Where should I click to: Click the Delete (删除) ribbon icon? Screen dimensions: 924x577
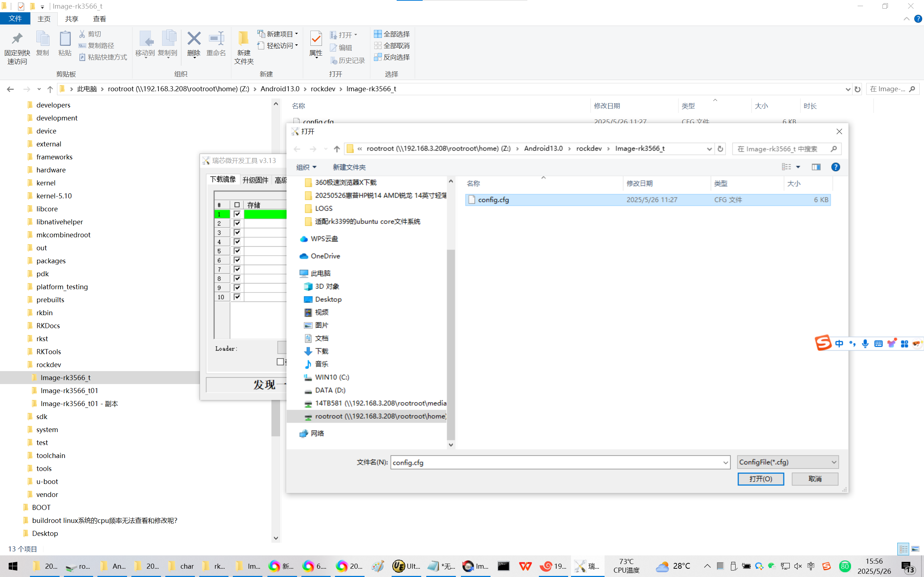click(193, 39)
